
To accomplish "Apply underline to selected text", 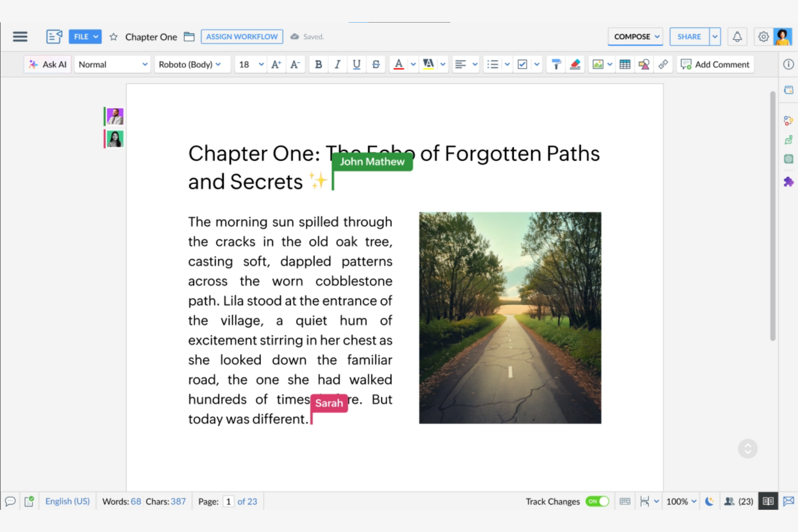I will pyautogui.click(x=356, y=64).
